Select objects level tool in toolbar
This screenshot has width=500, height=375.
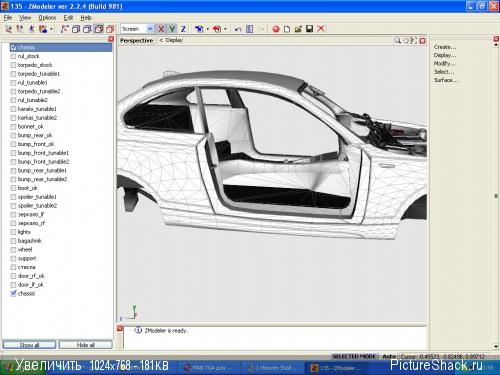(x=43, y=29)
